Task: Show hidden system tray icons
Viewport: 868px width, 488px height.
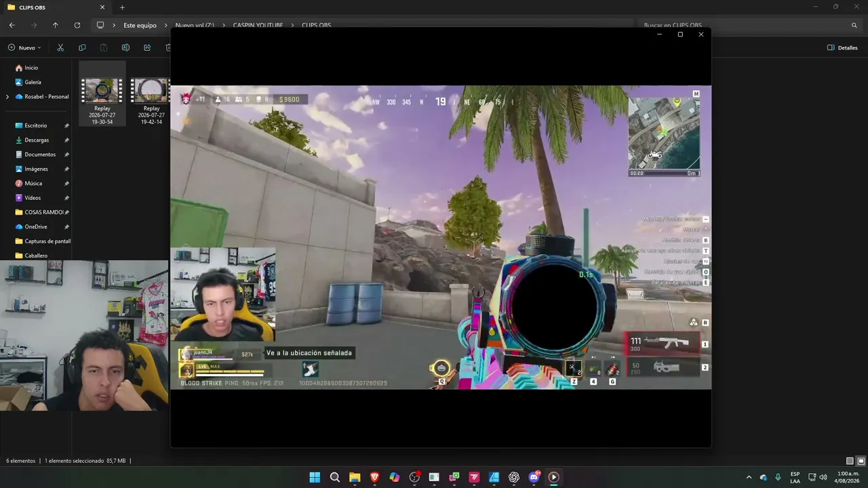Action: coord(749,477)
